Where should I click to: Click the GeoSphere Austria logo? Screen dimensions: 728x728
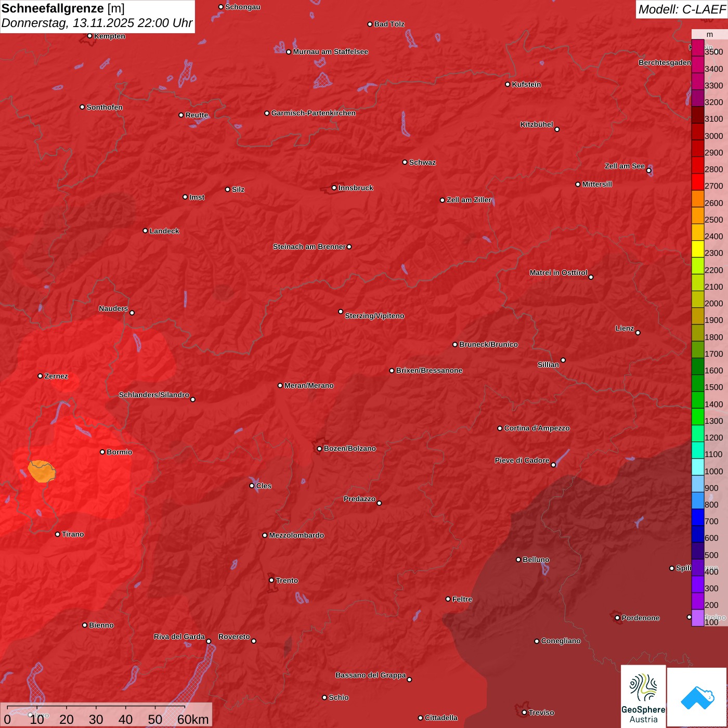pos(643,696)
